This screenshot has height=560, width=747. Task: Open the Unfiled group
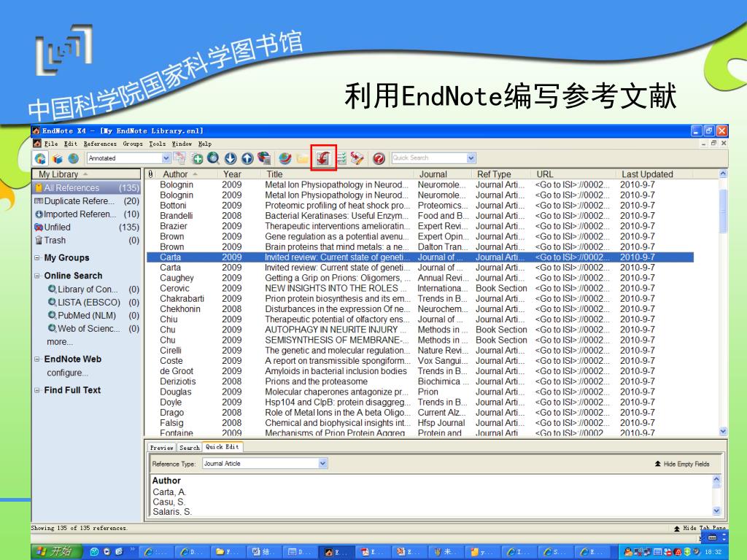(x=87, y=227)
